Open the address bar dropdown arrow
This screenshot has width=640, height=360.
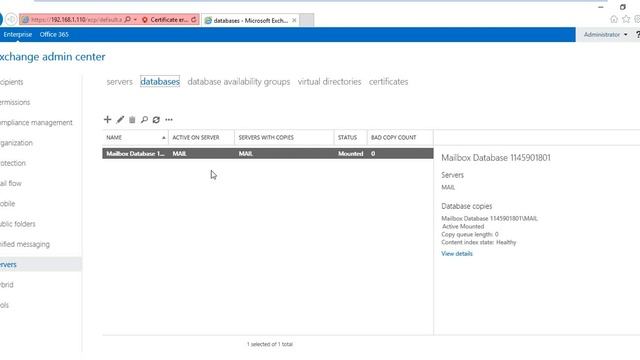click(x=136, y=19)
